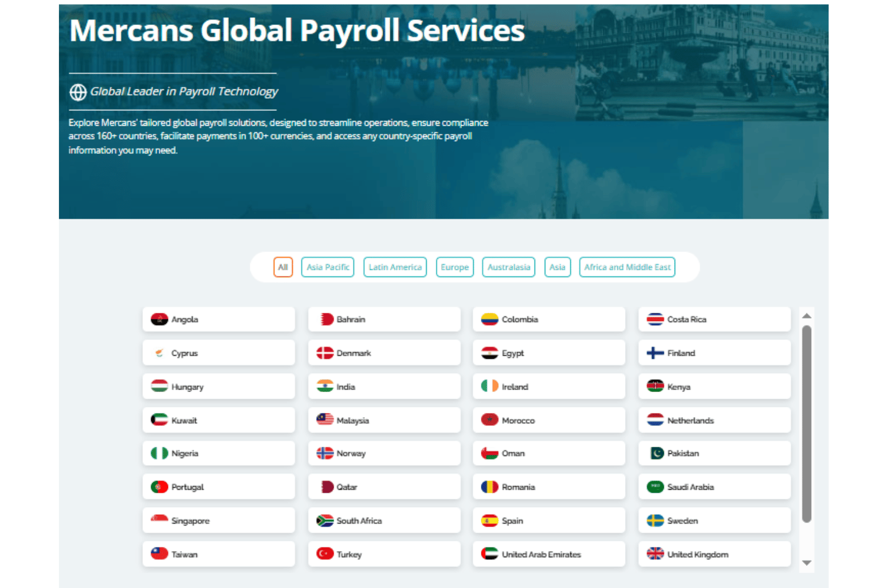Switch to the Latin America filter
This screenshot has height=588, width=882.
[x=395, y=267]
